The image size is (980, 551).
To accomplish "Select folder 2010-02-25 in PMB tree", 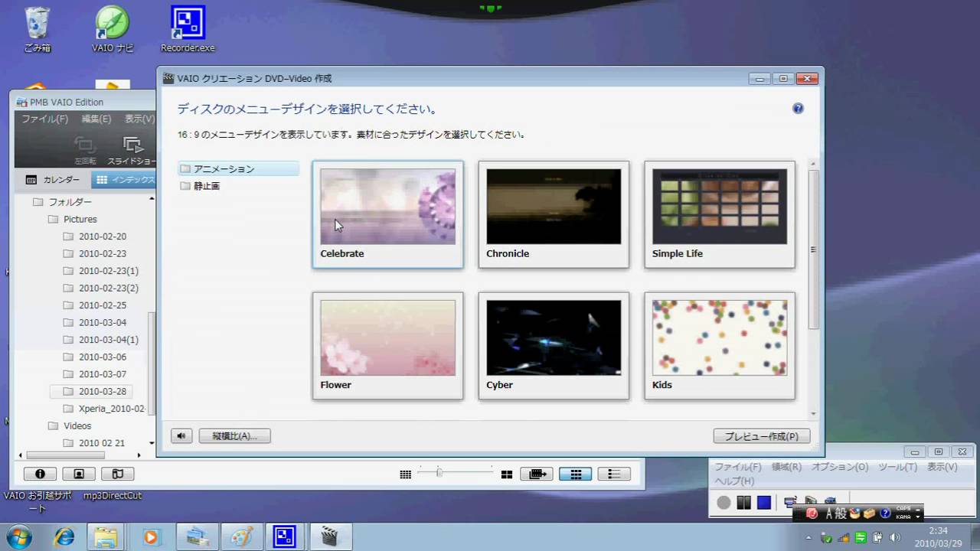I will pos(95,305).
